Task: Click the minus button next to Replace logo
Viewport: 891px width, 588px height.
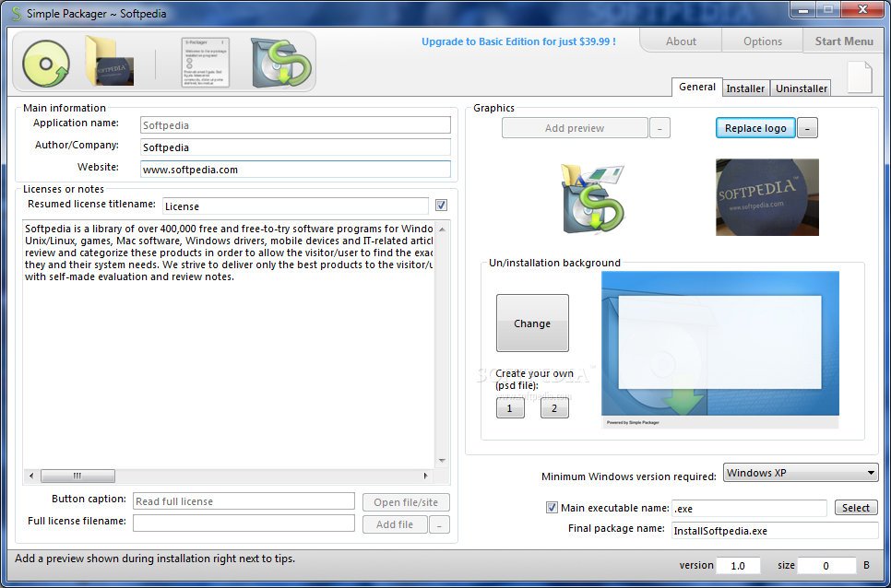Action: [x=807, y=128]
